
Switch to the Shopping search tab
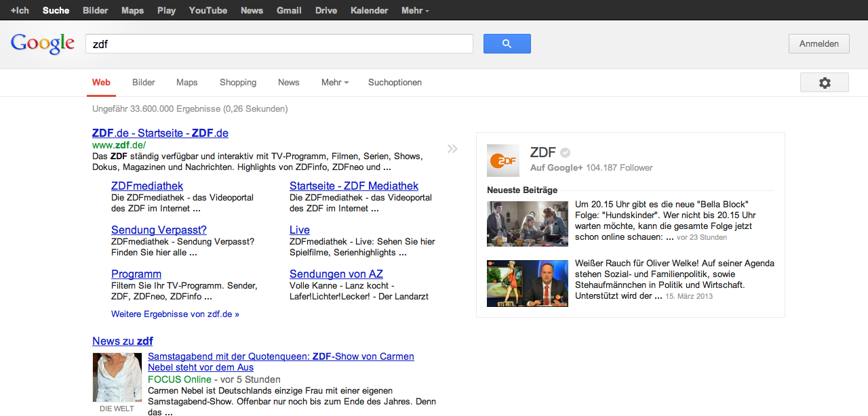[238, 83]
